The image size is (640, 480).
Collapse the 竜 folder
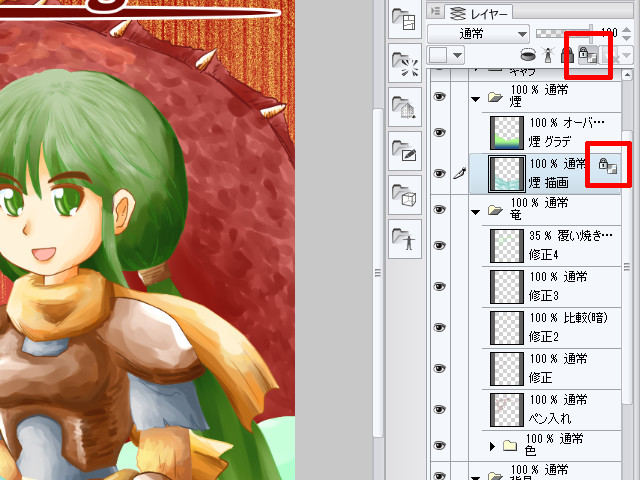[476, 212]
